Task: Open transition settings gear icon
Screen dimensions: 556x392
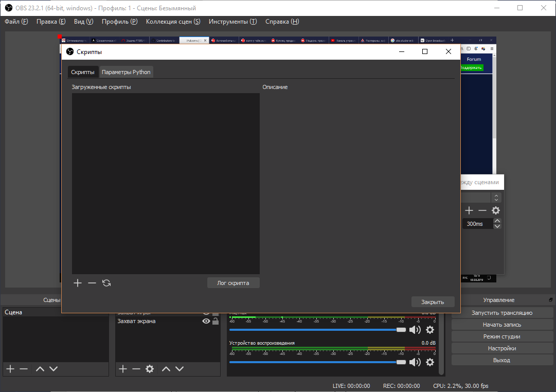Action: (496, 210)
